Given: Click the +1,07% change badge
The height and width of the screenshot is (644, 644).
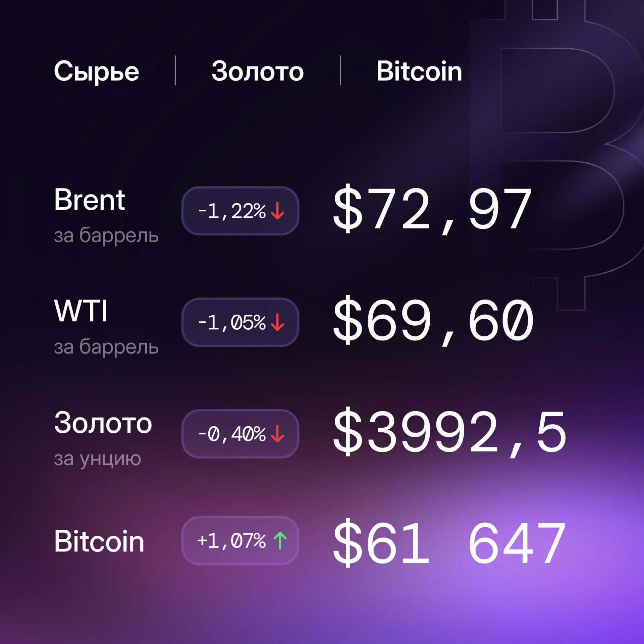Looking at the screenshot, I should [240, 541].
